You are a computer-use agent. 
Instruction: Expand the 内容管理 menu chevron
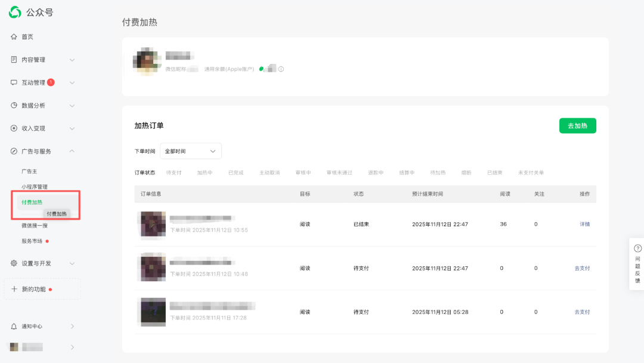pyautogui.click(x=72, y=60)
